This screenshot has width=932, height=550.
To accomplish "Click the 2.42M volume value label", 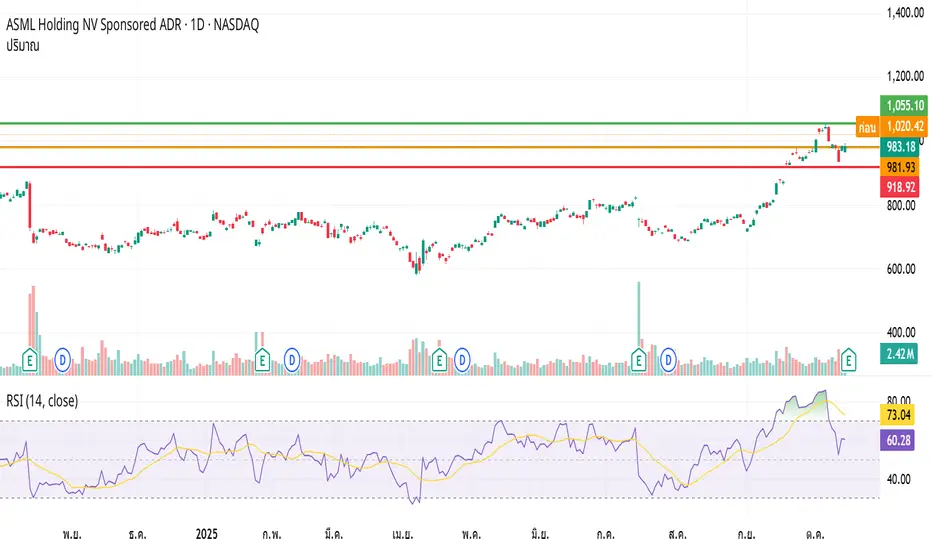I will pos(900,354).
